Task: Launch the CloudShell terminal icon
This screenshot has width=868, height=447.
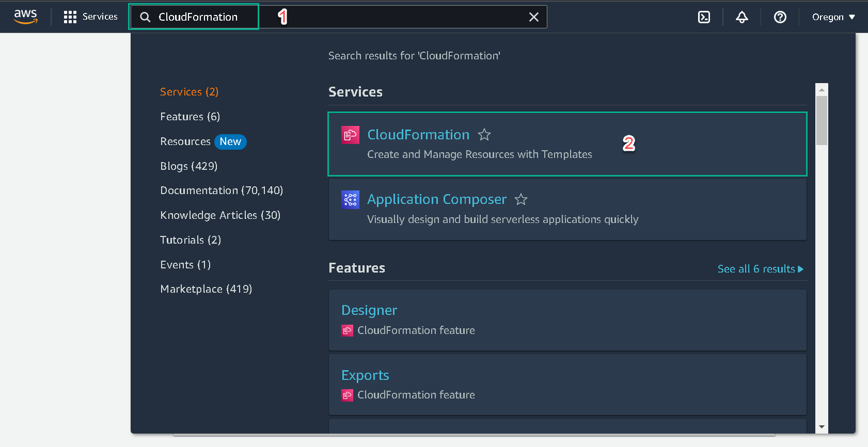Action: click(x=704, y=17)
